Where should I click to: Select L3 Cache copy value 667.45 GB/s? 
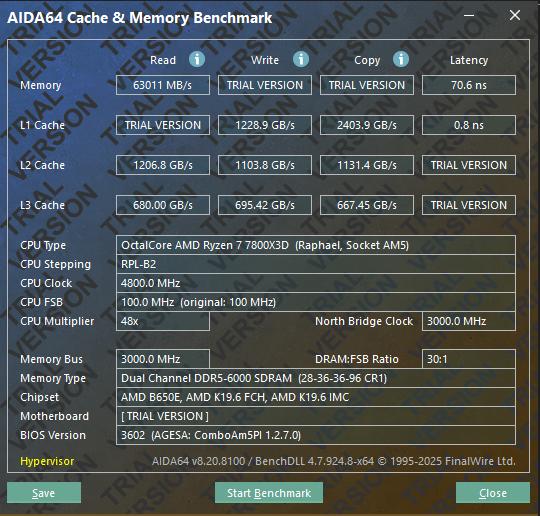tap(367, 205)
